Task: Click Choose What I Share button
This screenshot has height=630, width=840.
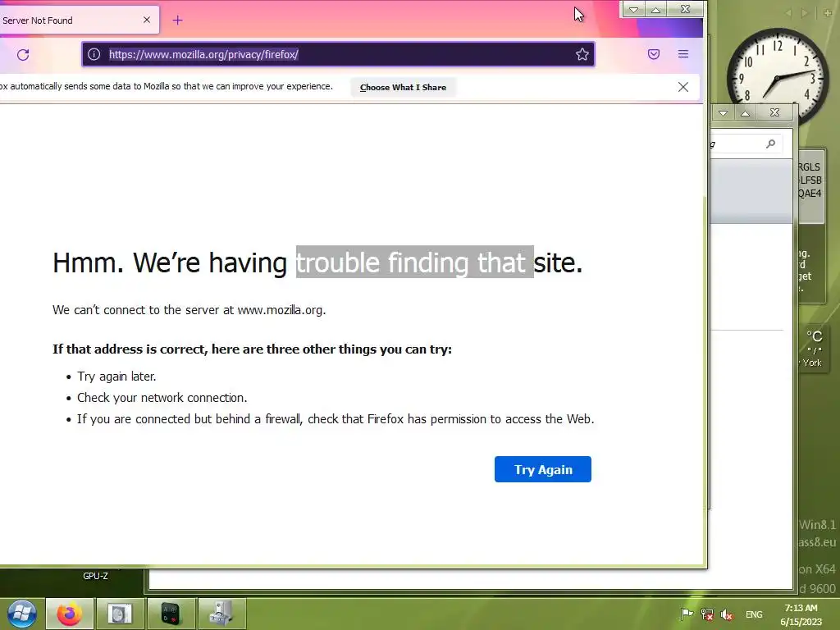Action: click(403, 87)
